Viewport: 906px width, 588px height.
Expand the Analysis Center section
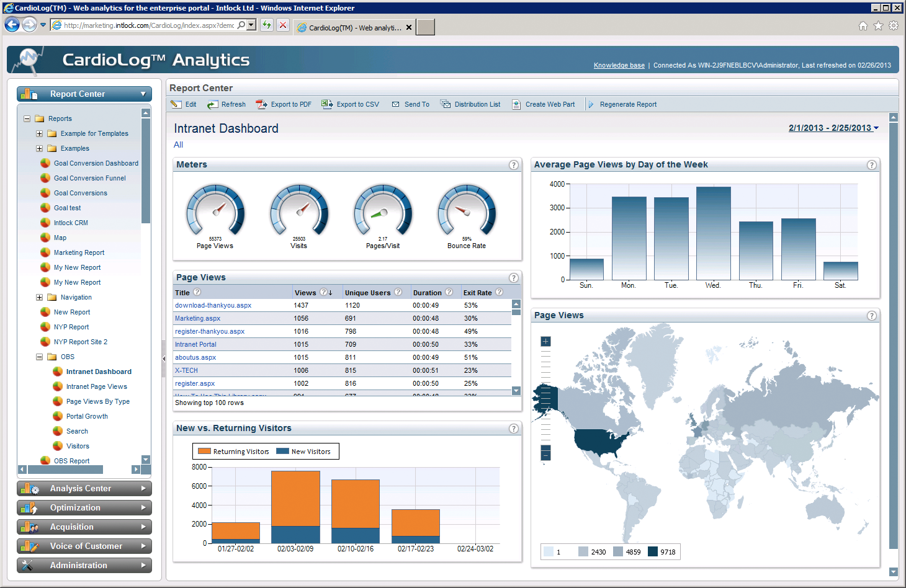(84, 489)
